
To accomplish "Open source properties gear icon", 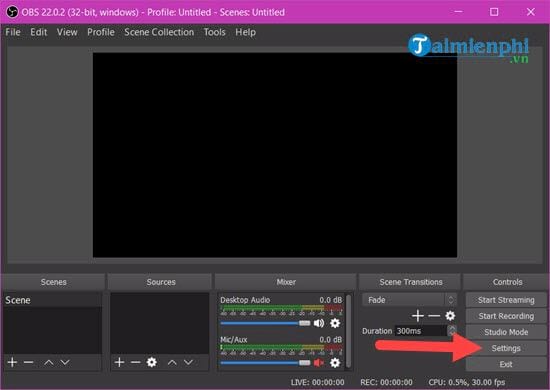I will 152,362.
